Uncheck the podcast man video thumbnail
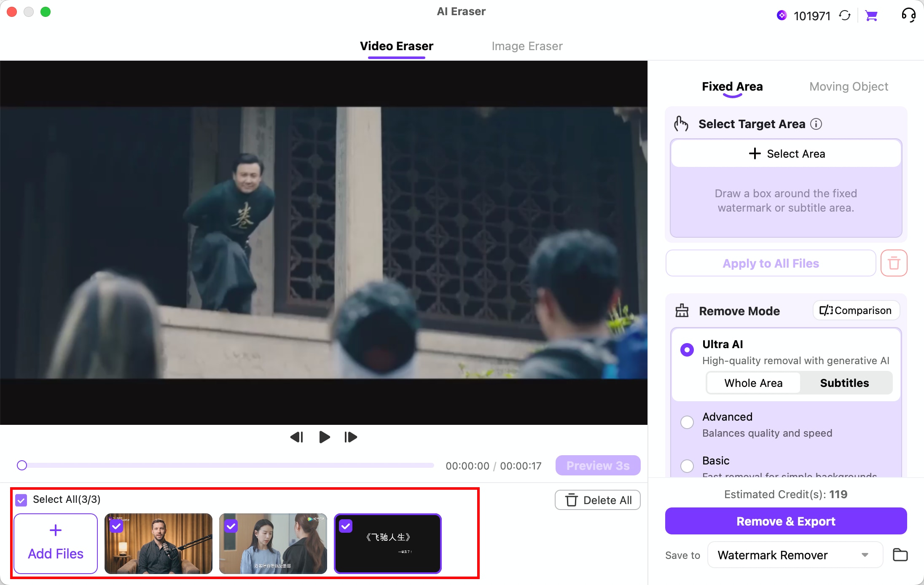 pyautogui.click(x=116, y=526)
